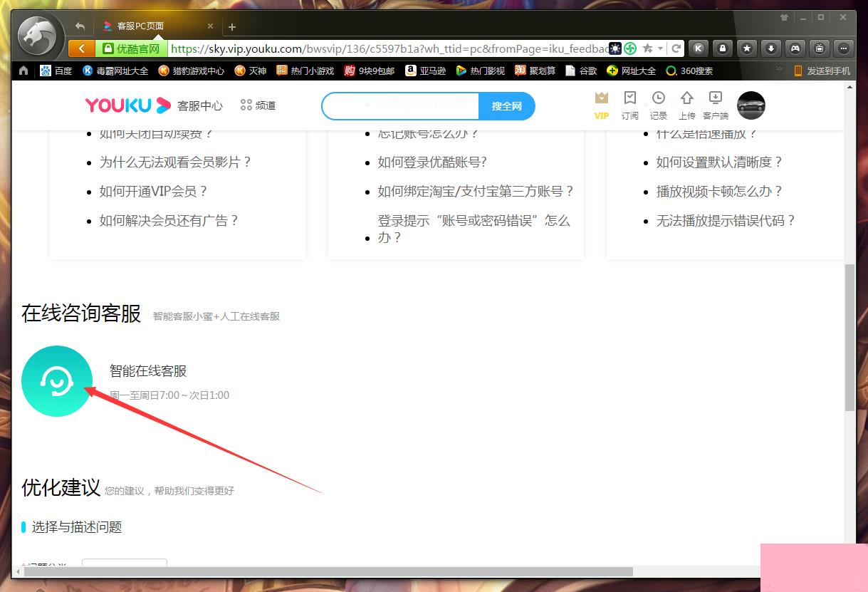Open 如何开通VIP会员？ question
The height and width of the screenshot is (592, 868).
[154, 192]
